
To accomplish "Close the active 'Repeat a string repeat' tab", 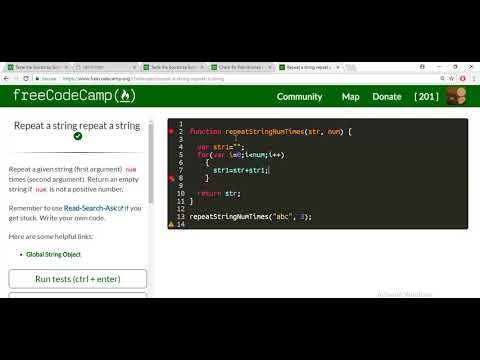I will (338, 67).
